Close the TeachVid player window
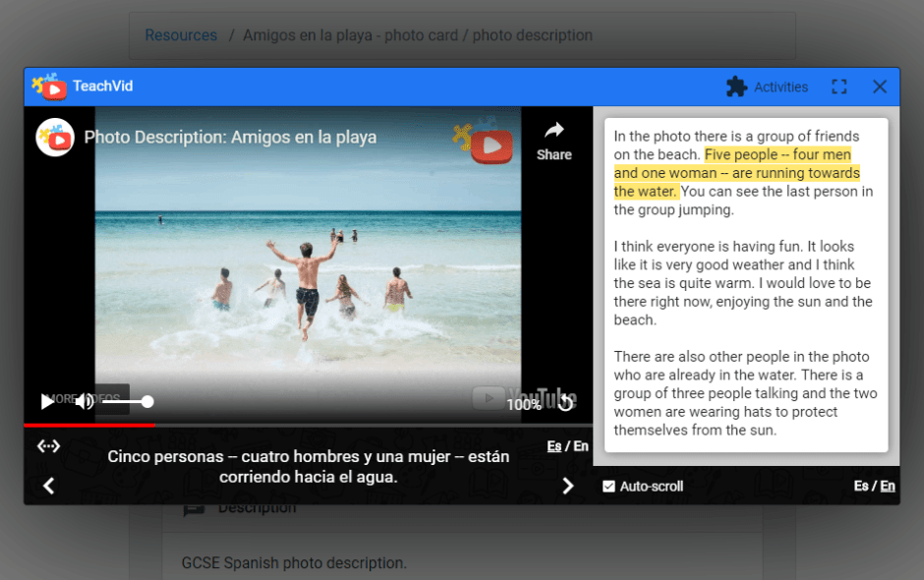Screen dimensions: 924x580 pyautogui.click(x=880, y=87)
